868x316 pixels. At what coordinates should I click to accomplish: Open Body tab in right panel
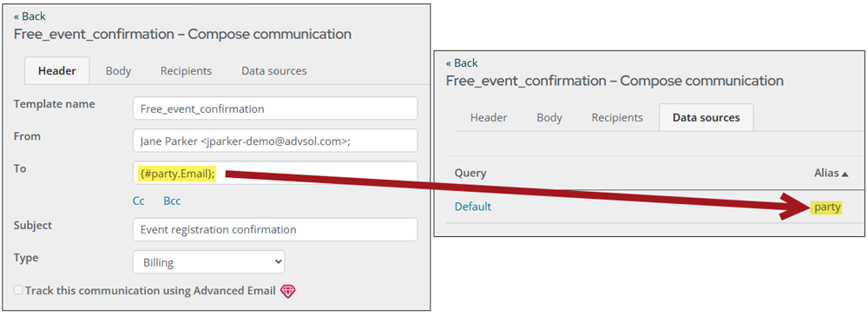[549, 117]
